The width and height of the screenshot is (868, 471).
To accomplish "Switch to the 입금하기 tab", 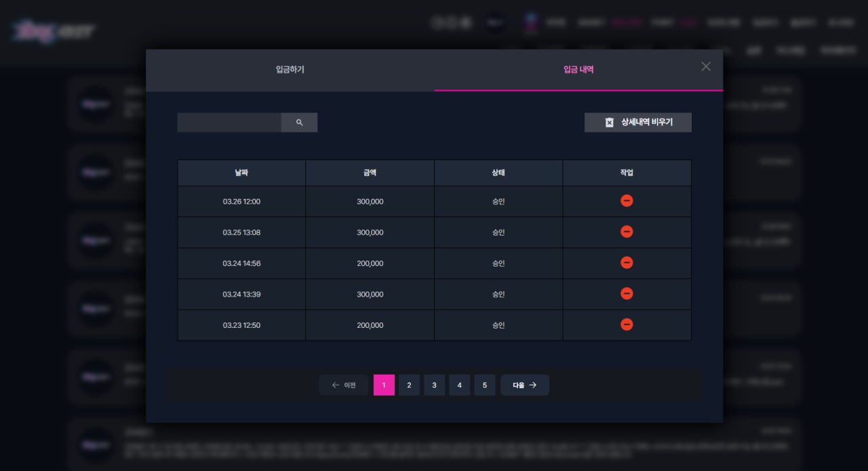I will point(290,70).
